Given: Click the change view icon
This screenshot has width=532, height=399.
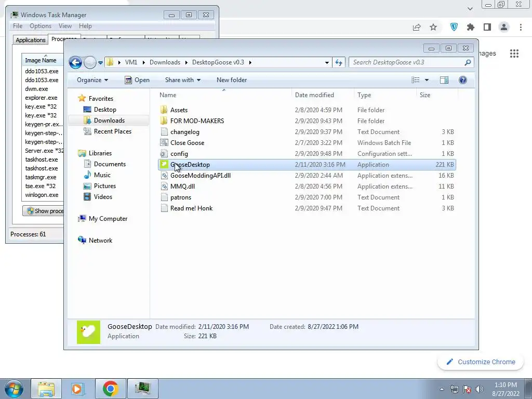Looking at the screenshot, I should pos(416,80).
